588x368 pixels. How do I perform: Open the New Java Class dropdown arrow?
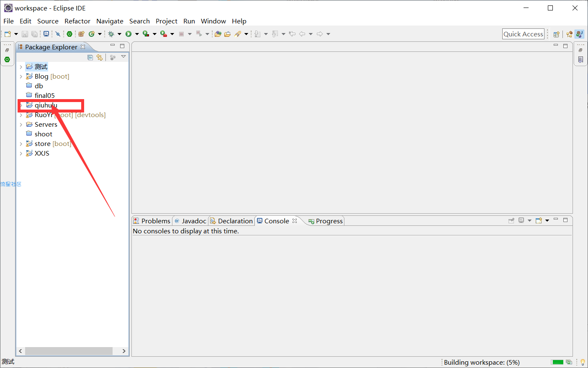(100, 34)
